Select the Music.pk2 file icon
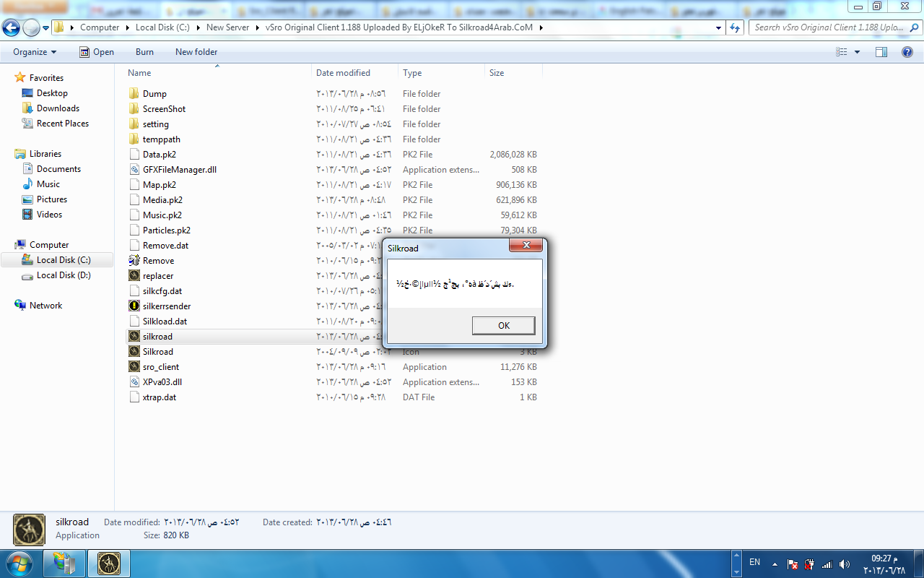The height and width of the screenshot is (578, 924). point(134,215)
